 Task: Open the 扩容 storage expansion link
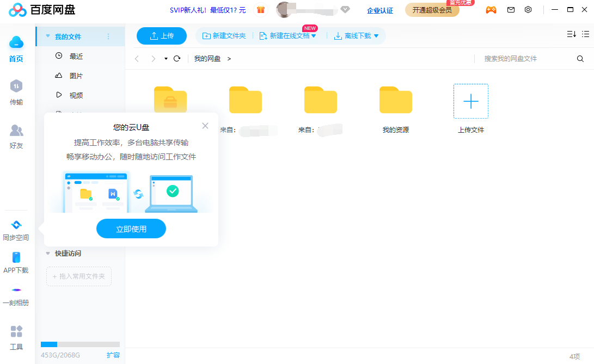click(x=113, y=354)
